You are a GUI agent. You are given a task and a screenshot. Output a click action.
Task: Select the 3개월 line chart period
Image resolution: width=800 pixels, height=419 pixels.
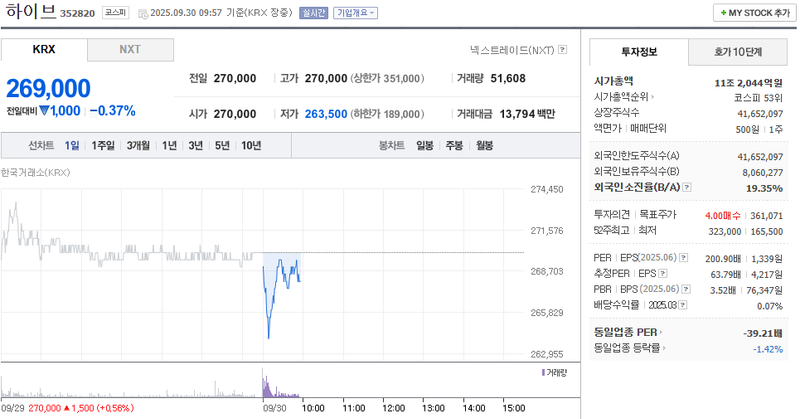[137, 146]
